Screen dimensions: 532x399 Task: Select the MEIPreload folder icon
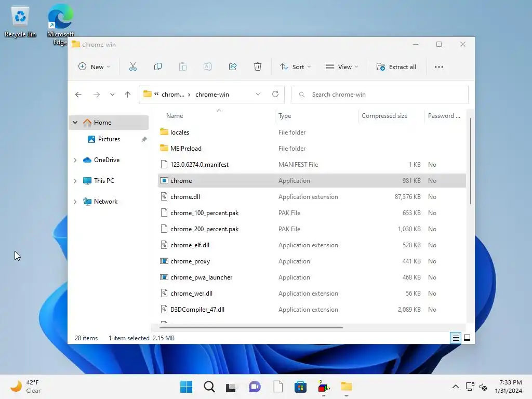pos(164,148)
